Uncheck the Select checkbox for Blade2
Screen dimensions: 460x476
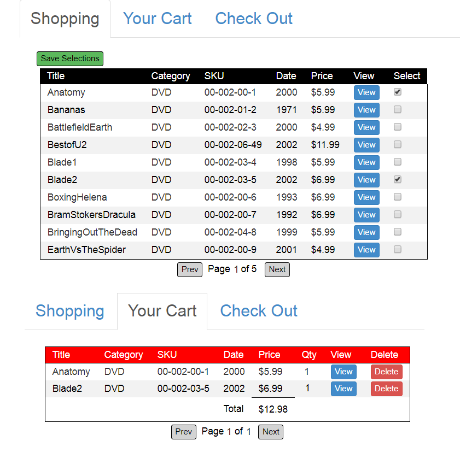click(398, 180)
